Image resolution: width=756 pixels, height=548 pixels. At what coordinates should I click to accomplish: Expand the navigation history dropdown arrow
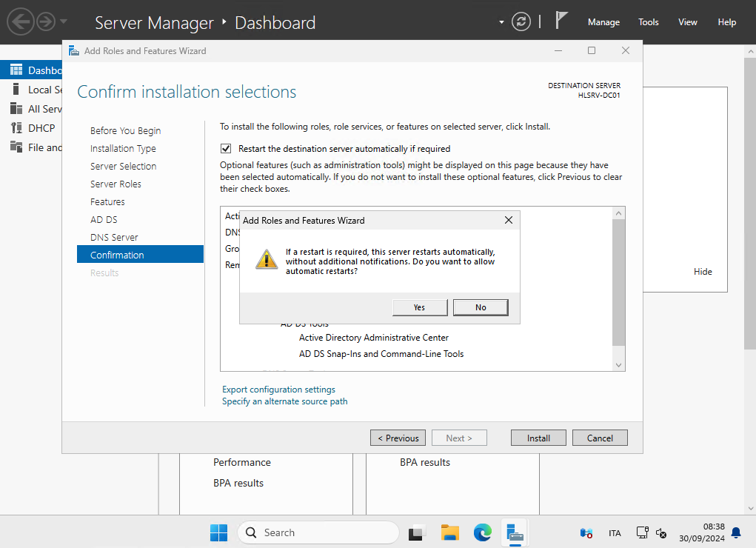(x=64, y=21)
